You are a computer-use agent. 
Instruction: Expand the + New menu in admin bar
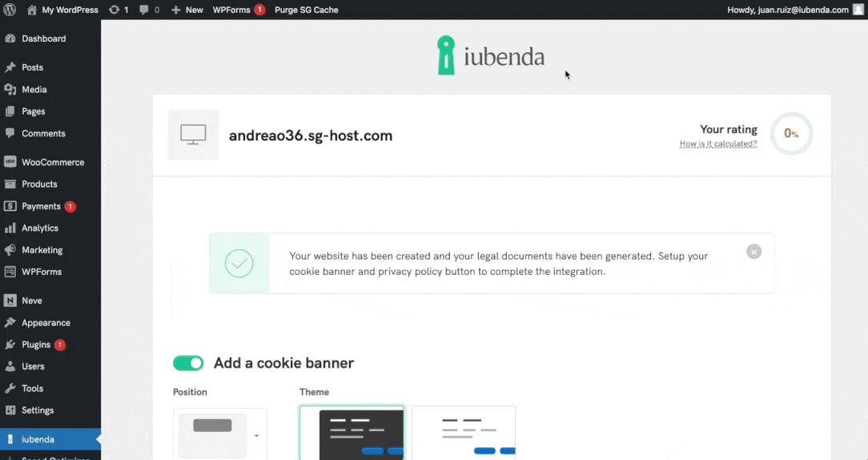[187, 10]
